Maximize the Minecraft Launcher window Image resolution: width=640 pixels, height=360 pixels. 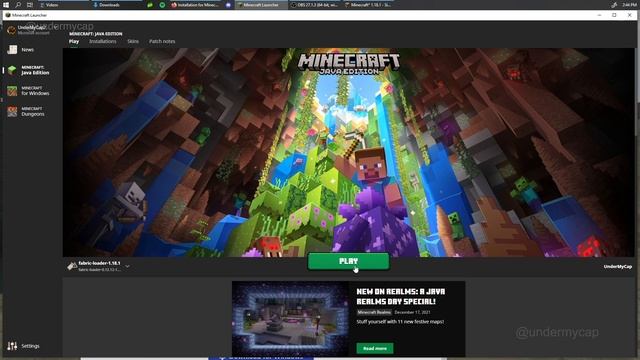coord(614,15)
